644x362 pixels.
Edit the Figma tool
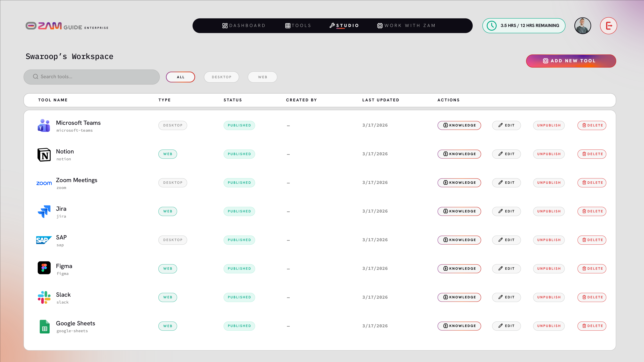506,269
